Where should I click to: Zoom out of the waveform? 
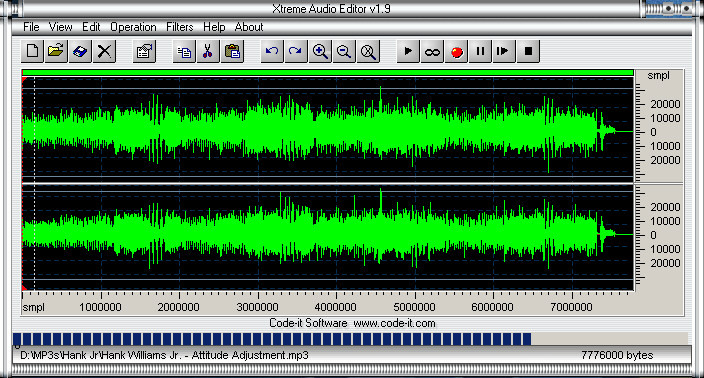[344, 51]
